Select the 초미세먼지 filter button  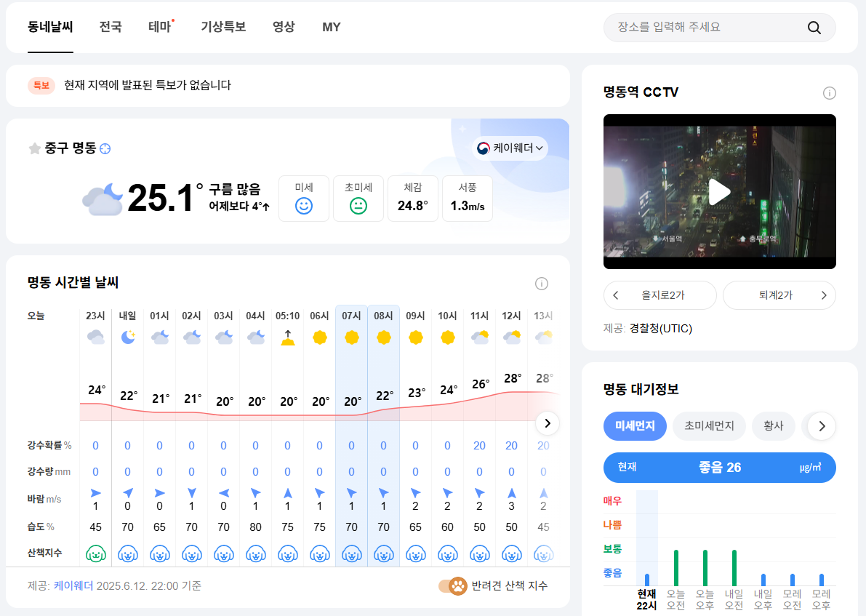[708, 426]
